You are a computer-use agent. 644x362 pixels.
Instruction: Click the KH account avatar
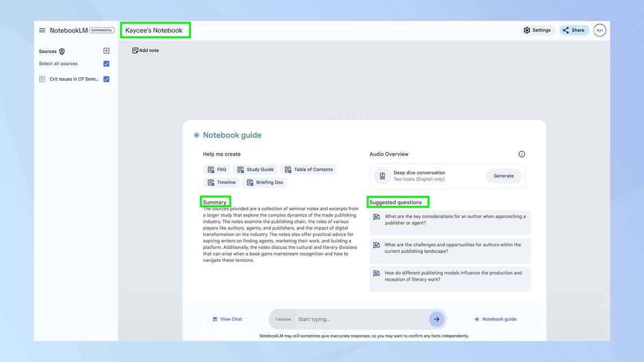(x=599, y=30)
